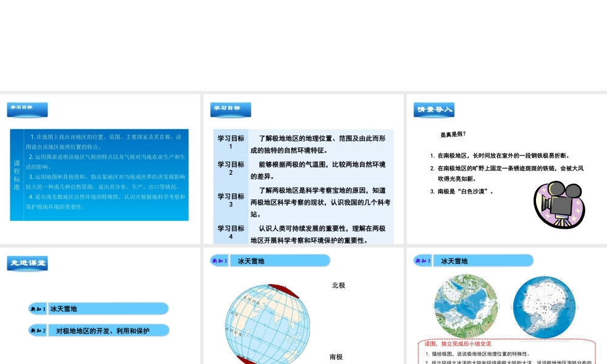Click the blue 课程标准 text box
The image size is (607, 364).
[x=99, y=175]
